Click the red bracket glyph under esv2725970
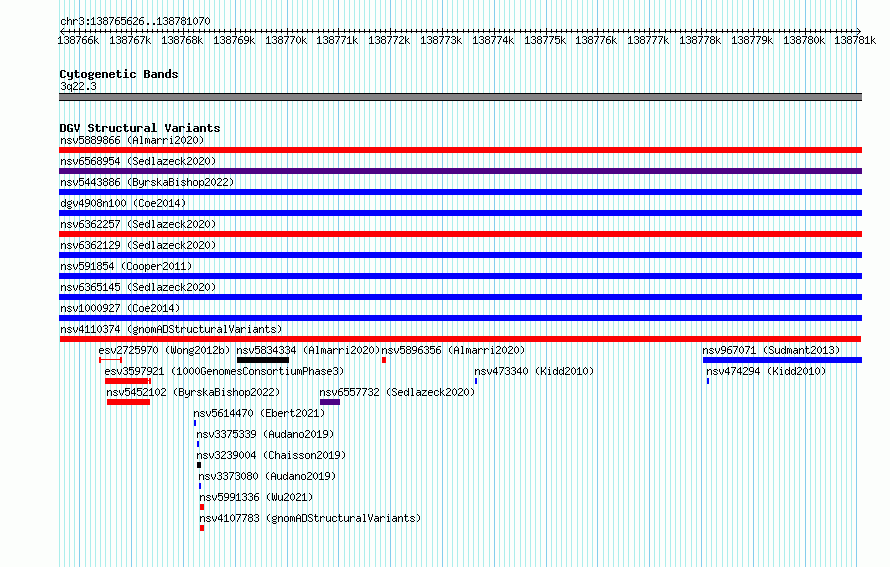This screenshot has height=567, width=890. pyautogui.click(x=110, y=360)
